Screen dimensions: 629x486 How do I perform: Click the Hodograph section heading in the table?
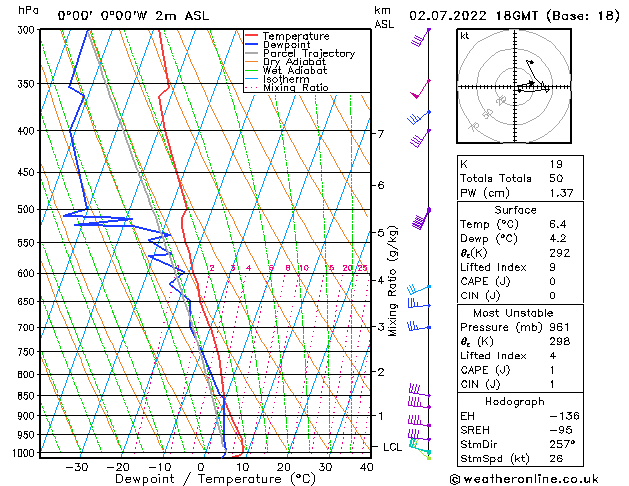tap(515, 401)
